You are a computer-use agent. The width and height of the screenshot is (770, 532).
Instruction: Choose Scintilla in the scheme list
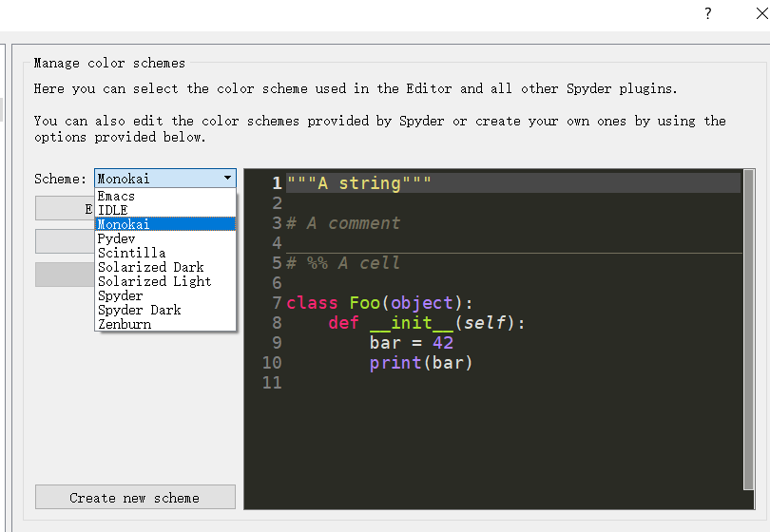[x=165, y=253]
